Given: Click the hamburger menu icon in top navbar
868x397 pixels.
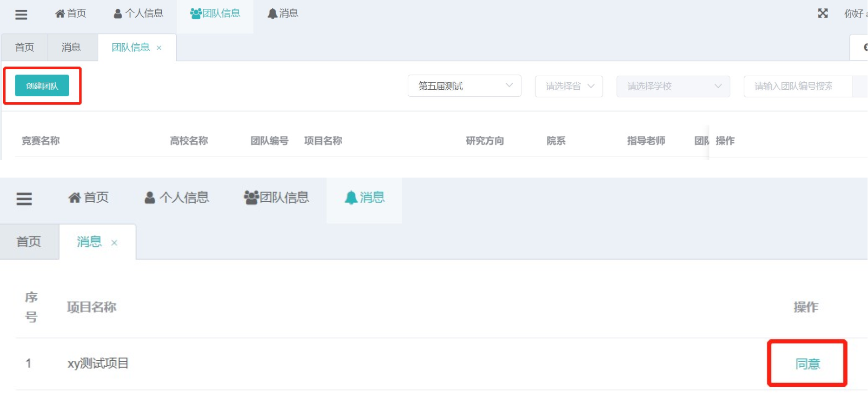Looking at the screenshot, I should (21, 14).
